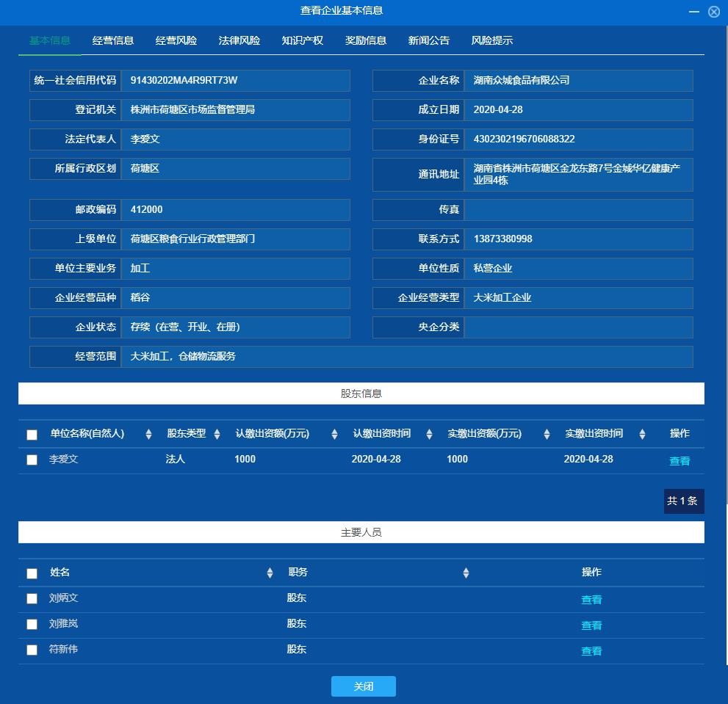728x704 pixels.
Task: Sort key personnel by 姓名 arrows
Action: 270,573
